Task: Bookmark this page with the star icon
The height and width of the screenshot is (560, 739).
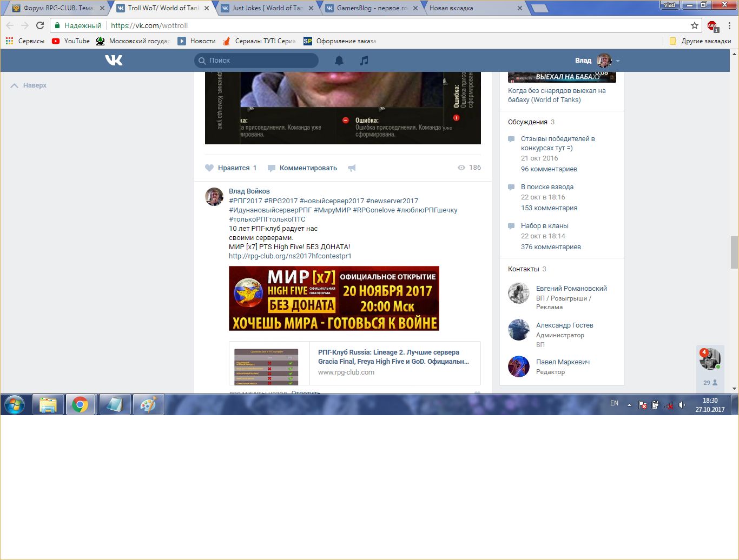Action: (x=695, y=25)
